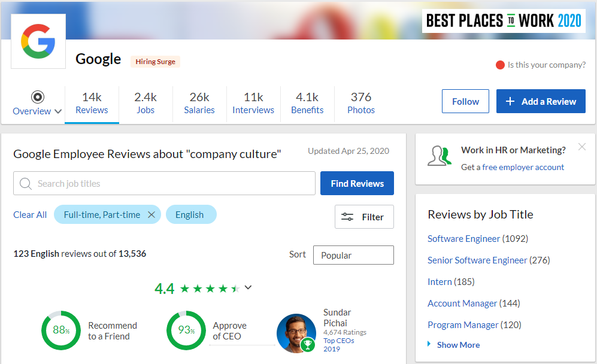Switch to the 14k Reviews tab
597x364 pixels.
coord(92,103)
